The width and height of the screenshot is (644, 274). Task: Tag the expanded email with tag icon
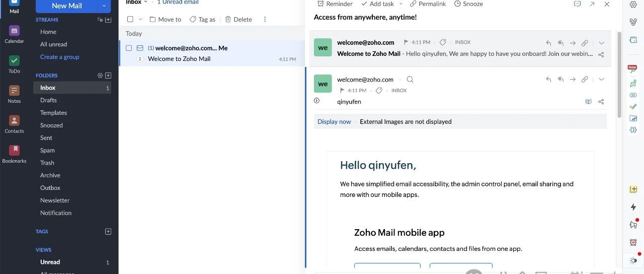(379, 91)
